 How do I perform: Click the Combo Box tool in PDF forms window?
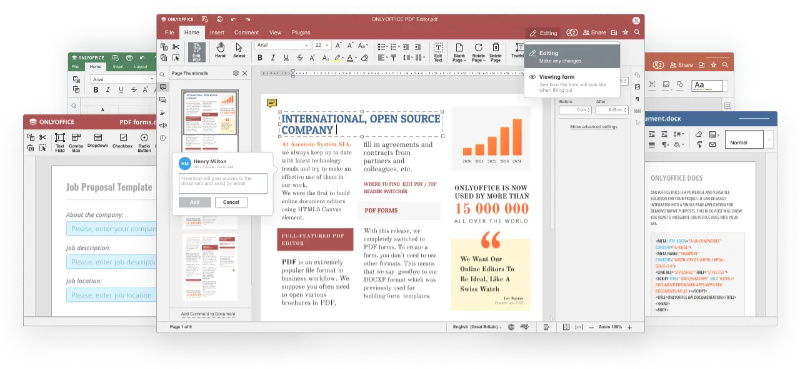77,142
